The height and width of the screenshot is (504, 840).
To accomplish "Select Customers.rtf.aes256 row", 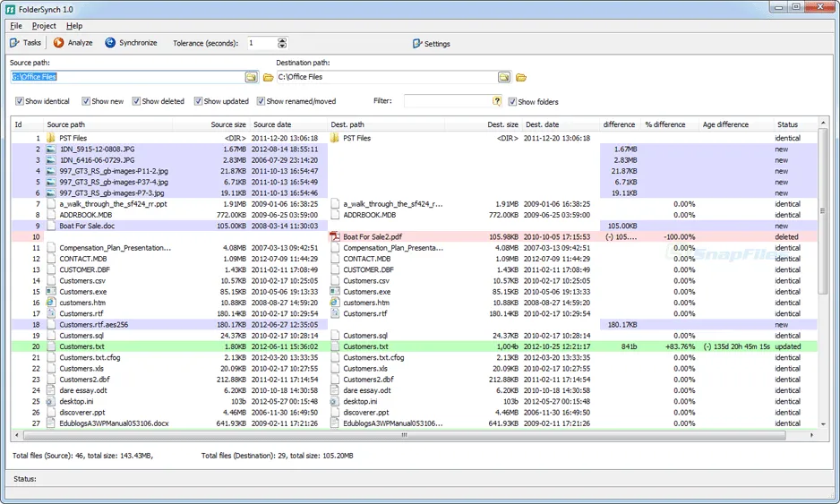I will click(x=414, y=325).
